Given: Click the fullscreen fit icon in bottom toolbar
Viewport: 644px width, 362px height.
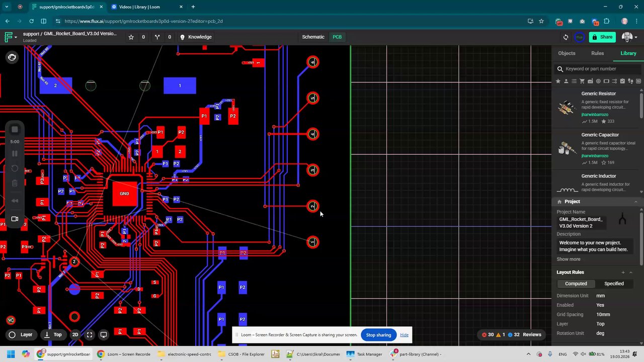Looking at the screenshot, I should [x=90, y=335].
